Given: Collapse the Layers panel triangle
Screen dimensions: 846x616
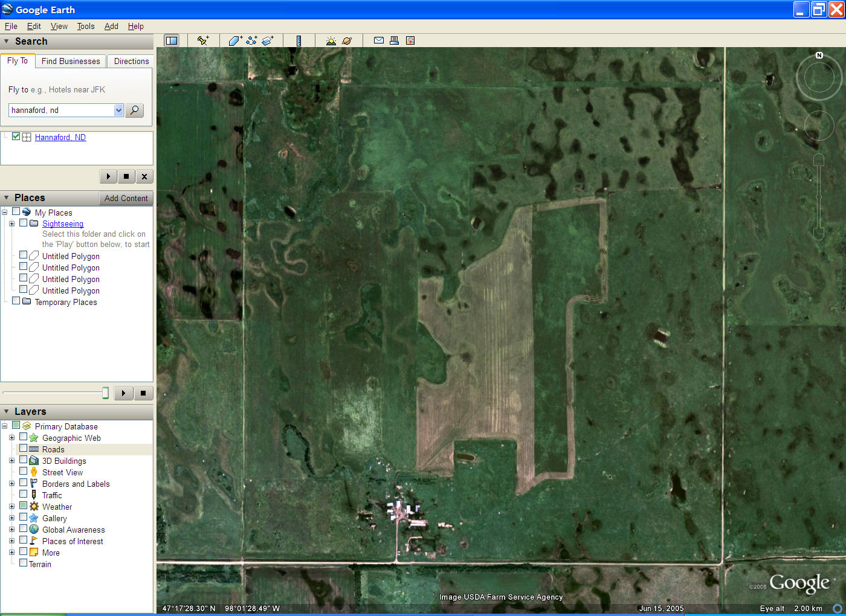Looking at the screenshot, I should coord(7,412).
